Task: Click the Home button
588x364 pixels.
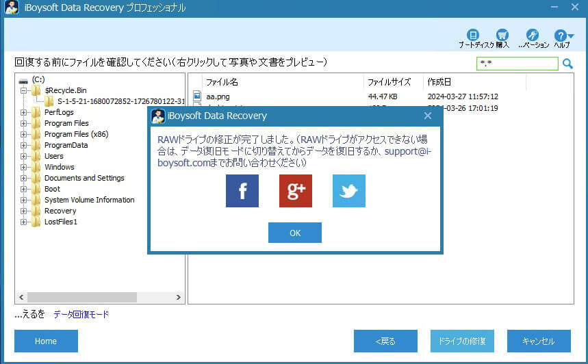Action: click(46, 341)
